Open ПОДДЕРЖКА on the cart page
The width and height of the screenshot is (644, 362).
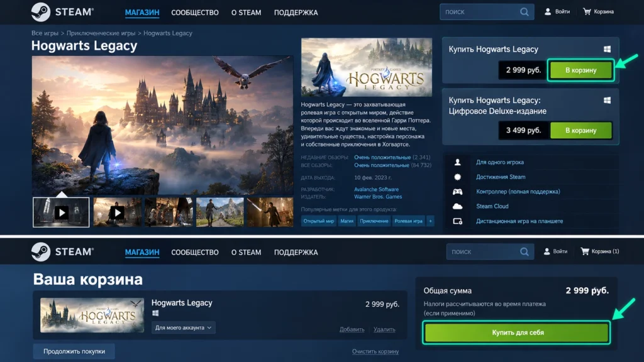pyautogui.click(x=296, y=253)
